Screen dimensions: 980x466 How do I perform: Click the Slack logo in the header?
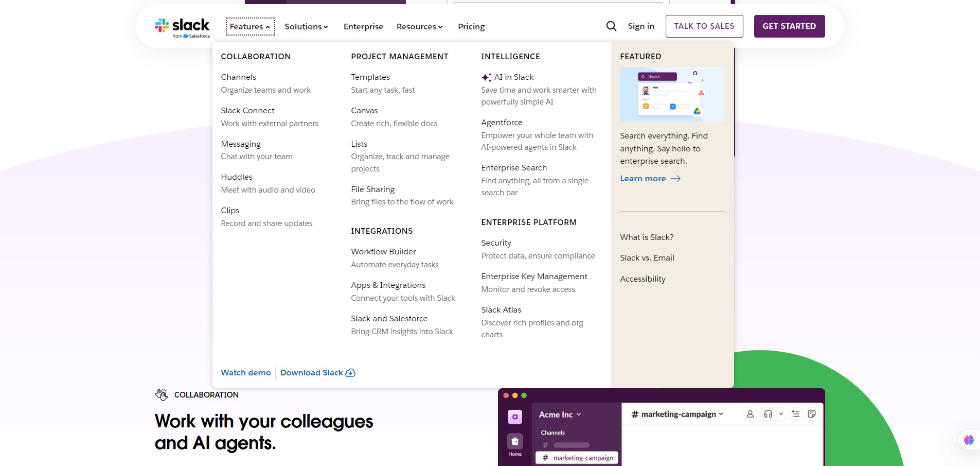point(182,28)
